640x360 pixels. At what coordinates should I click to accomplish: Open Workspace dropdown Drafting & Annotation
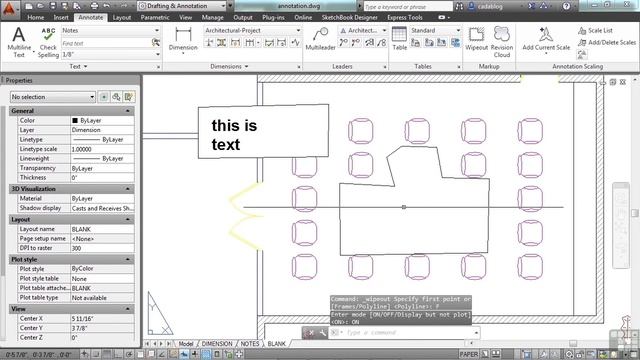(x=182, y=6)
